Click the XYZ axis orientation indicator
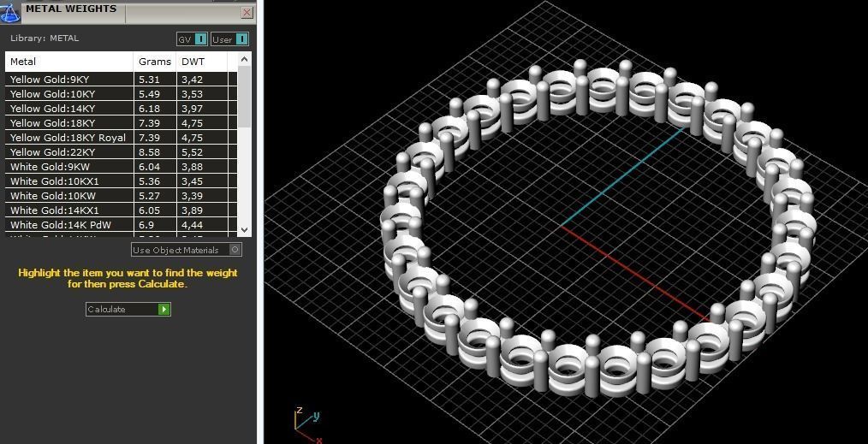The height and width of the screenshot is (444, 868). 308,424
